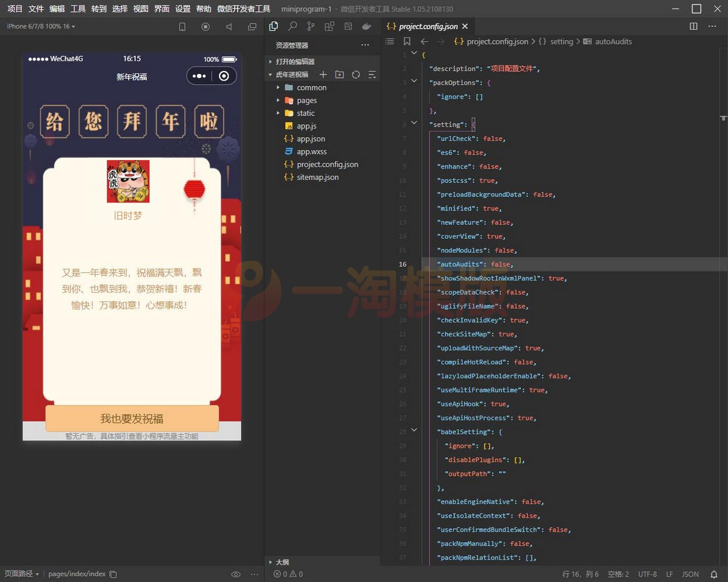Click the bookmark icon in breadcrumb bar

[x=407, y=42]
